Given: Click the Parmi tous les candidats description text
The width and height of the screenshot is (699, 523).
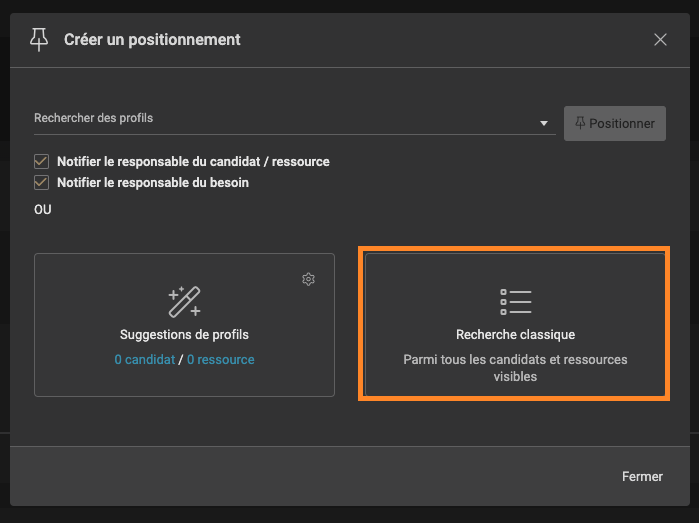Looking at the screenshot, I should [515, 368].
